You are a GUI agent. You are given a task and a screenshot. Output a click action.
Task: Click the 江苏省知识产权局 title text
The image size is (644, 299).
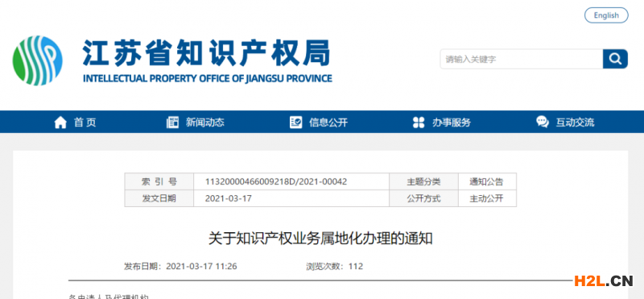[x=207, y=53]
